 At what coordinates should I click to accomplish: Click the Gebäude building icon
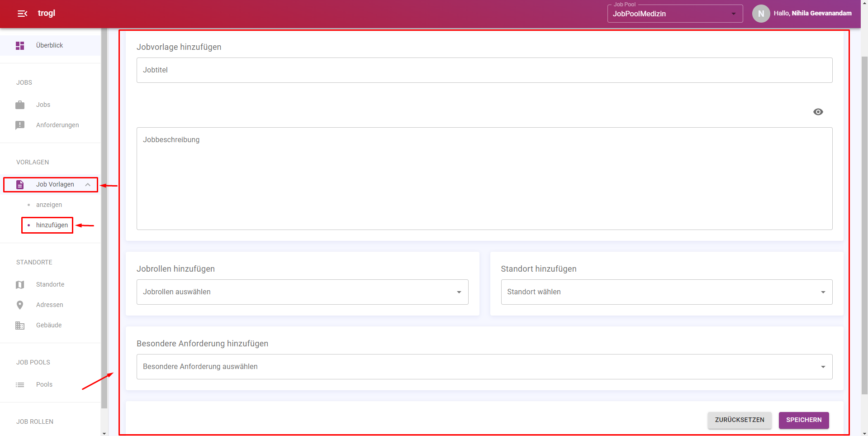pyautogui.click(x=20, y=326)
